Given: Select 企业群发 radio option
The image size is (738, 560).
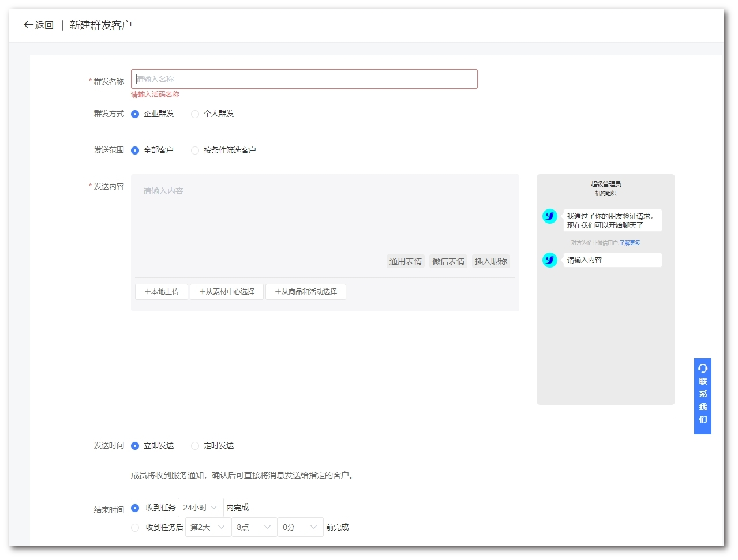Looking at the screenshot, I should coord(135,114).
